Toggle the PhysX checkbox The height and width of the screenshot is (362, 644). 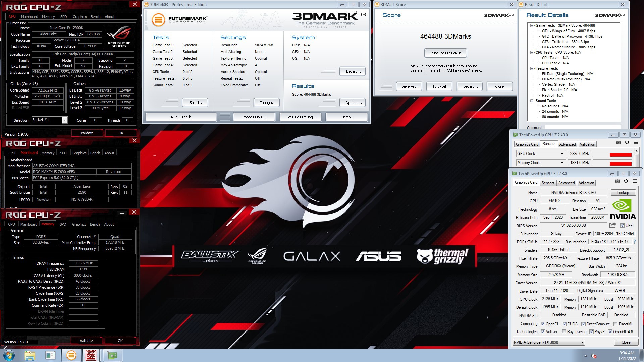pyautogui.click(x=591, y=332)
